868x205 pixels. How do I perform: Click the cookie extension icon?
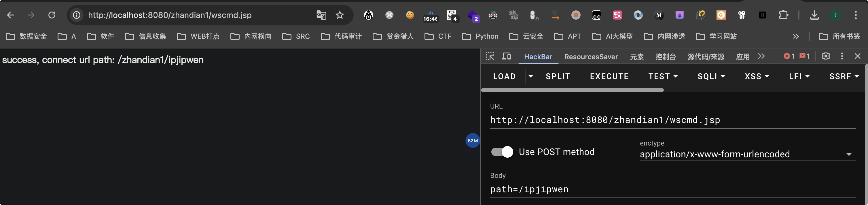click(x=410, y=15)
